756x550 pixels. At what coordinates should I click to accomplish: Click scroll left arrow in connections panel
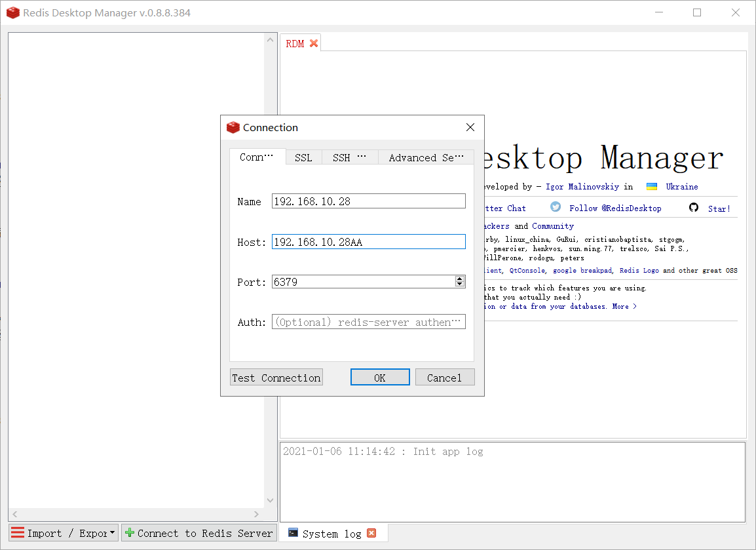tap(15, 515)
